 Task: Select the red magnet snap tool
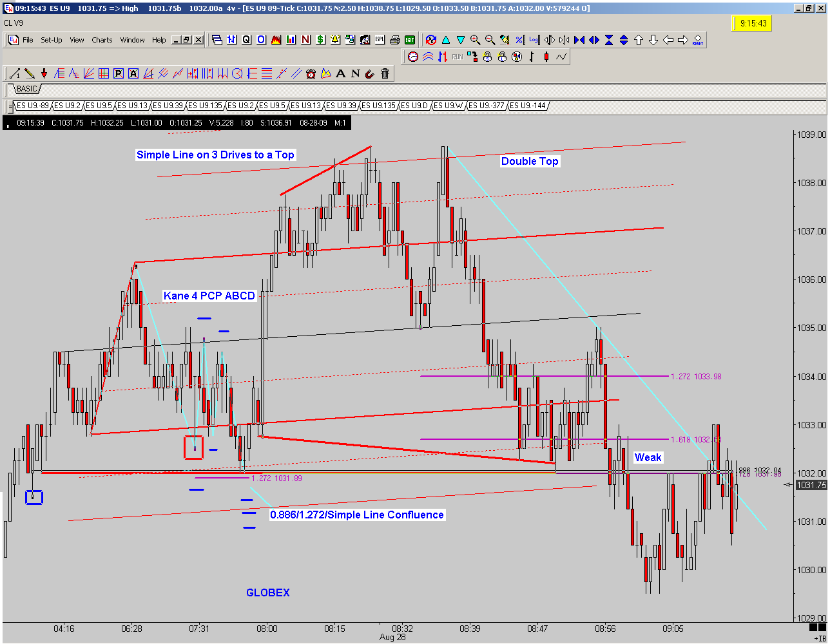click(x=369, y=73)
